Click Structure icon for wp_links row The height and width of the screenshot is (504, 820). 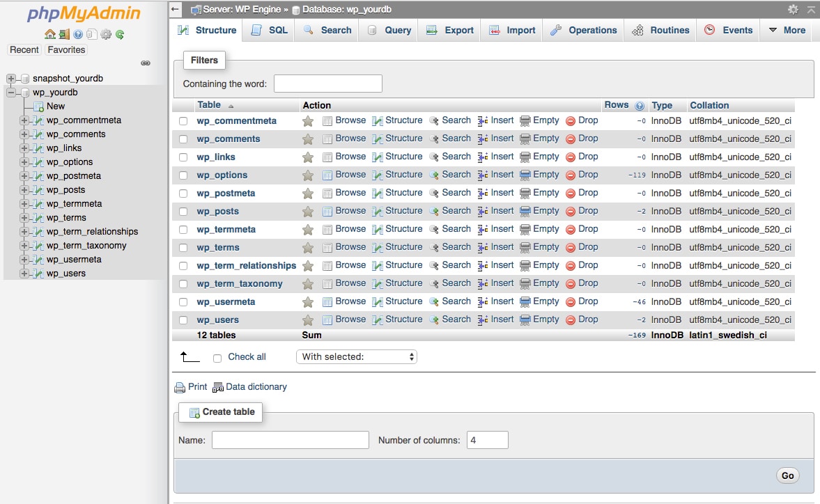pyautogui.click(x=377, y=157)
